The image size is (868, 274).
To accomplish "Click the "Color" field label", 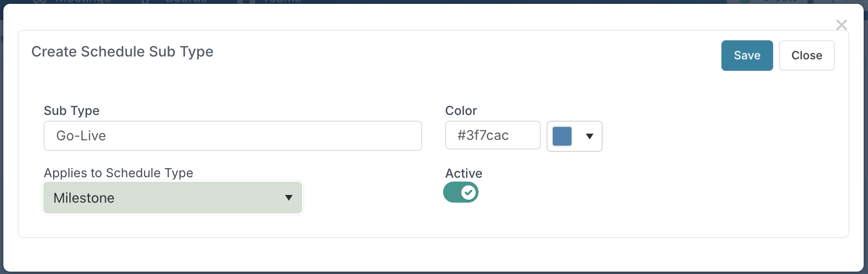I will pyautogui.click(x=461, y=111).
